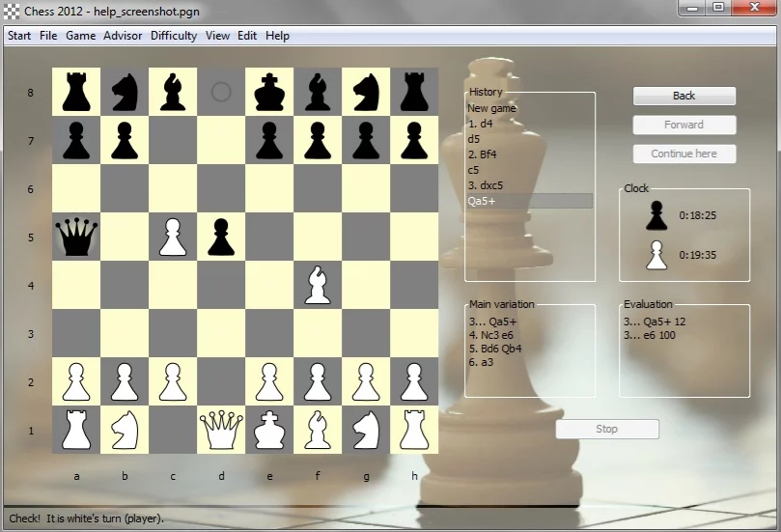The image size is (781, 532).
Task: Click the black knight on g8
Action: click(366, 92)
